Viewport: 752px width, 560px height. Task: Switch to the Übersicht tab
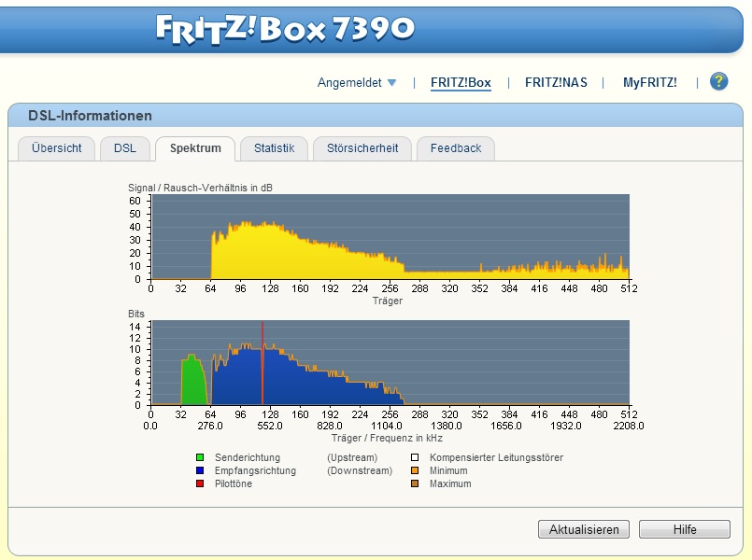pos(57,148)
